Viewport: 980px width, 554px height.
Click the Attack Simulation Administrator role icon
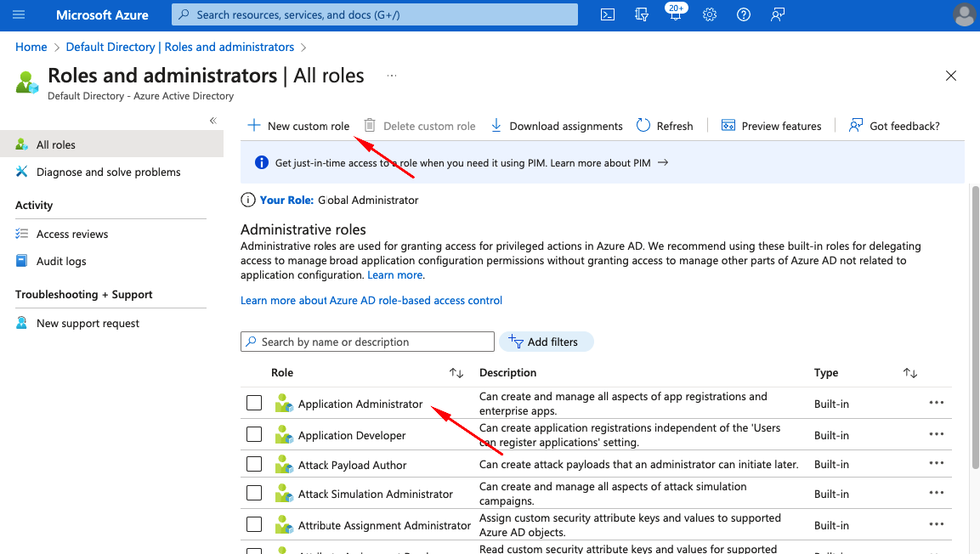(284, 493)
